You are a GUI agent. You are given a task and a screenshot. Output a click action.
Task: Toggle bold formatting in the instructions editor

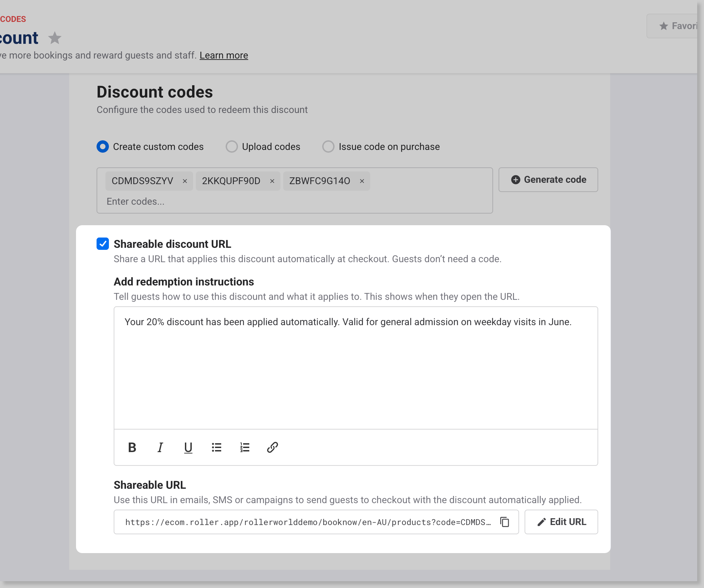132,447
